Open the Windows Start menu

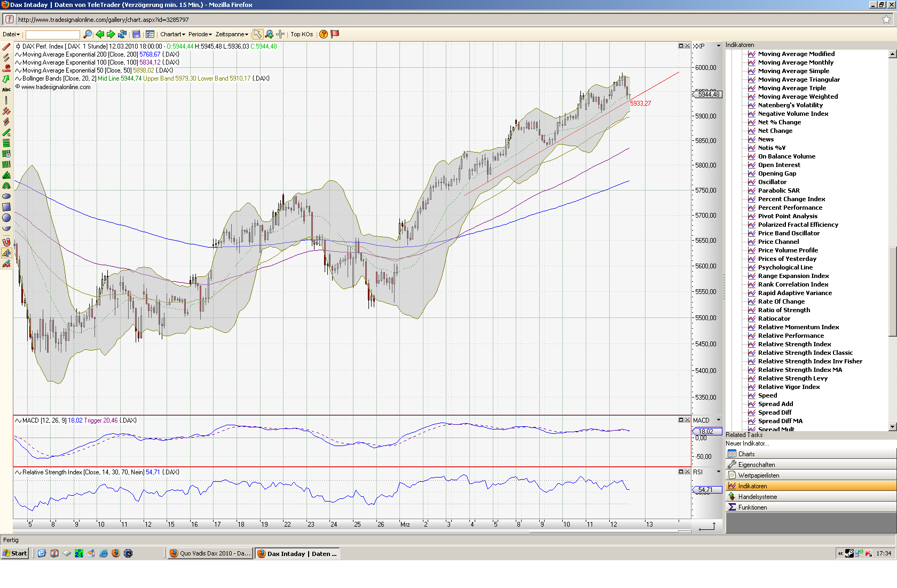point(15,553)
